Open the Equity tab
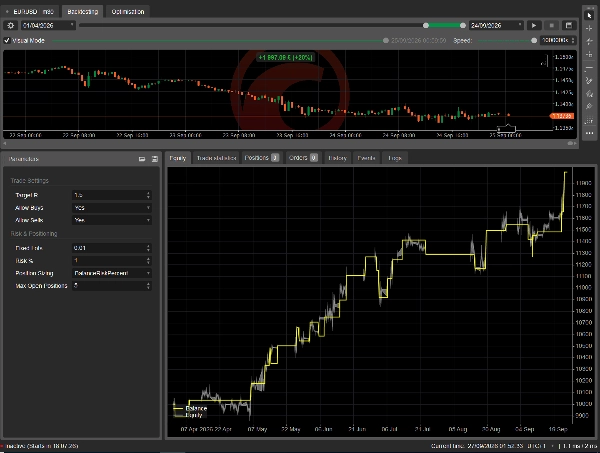Image resolution: width=600 pixels, height=453 pixels. coord(178,158)
